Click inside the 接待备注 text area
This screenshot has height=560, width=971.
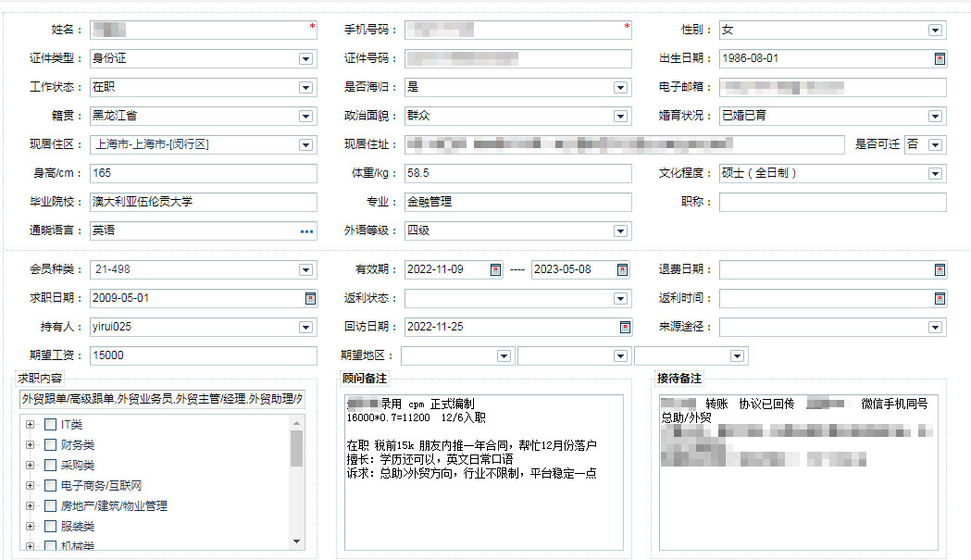click(799, 473)
